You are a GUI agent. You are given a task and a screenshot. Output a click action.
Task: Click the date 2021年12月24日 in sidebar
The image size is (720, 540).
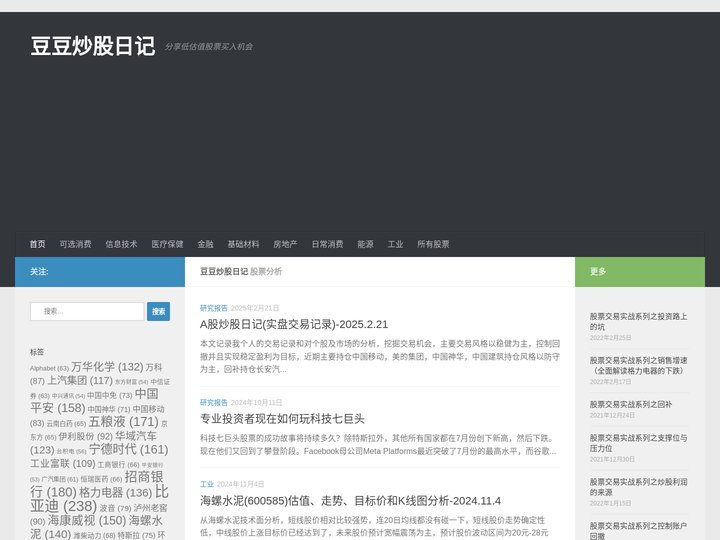tap(612, 415)
